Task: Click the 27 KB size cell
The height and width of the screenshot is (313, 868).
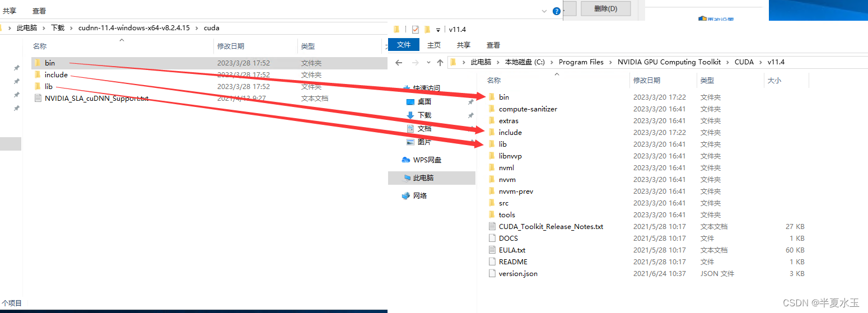Action: (795, 226)
